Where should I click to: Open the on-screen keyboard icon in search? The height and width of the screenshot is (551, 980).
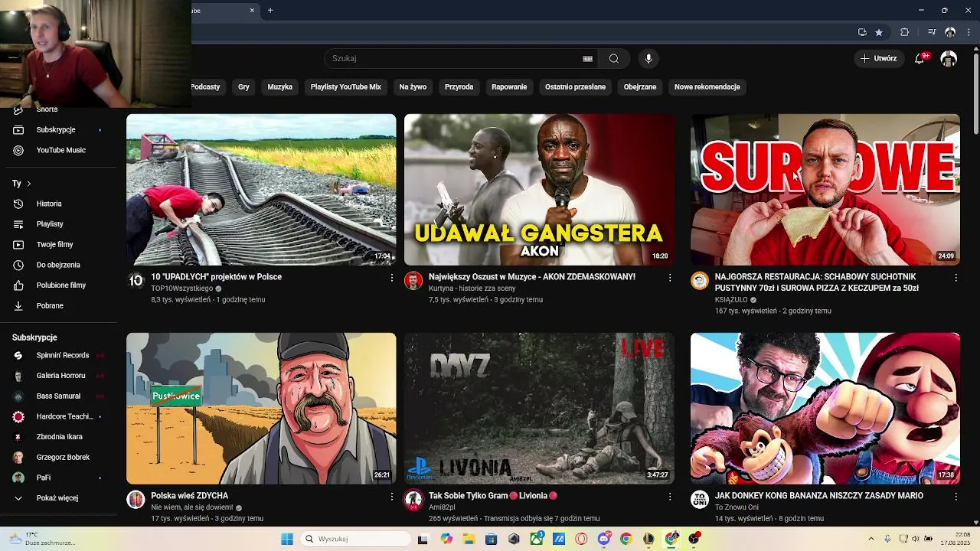tap(587, 58)
